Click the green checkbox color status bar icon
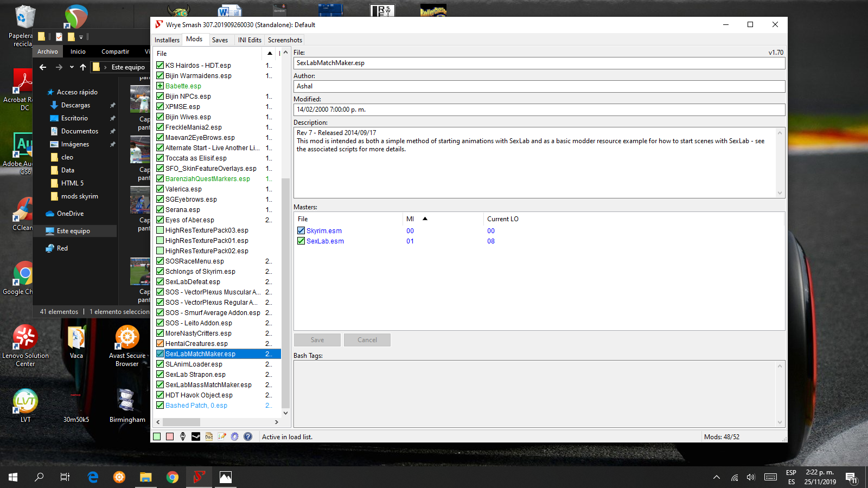Screen dimensions: 868x488 (157, 436)
